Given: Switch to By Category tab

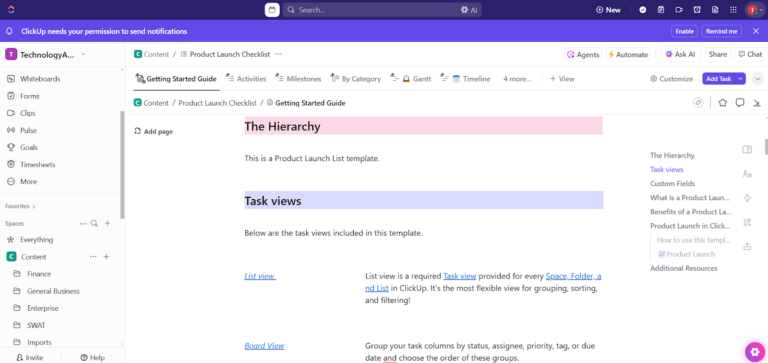Looking at the screenshot, I should (356, 79).
